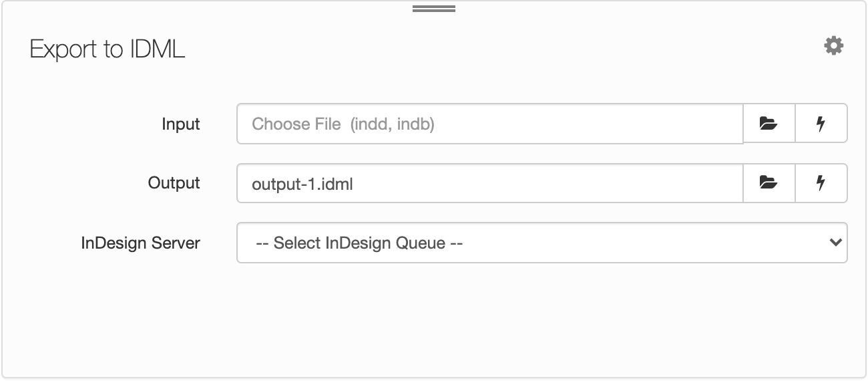
Task: Click the 'Export to IDML' panel title
Action: pyautogui.click(x=107, y=49)
